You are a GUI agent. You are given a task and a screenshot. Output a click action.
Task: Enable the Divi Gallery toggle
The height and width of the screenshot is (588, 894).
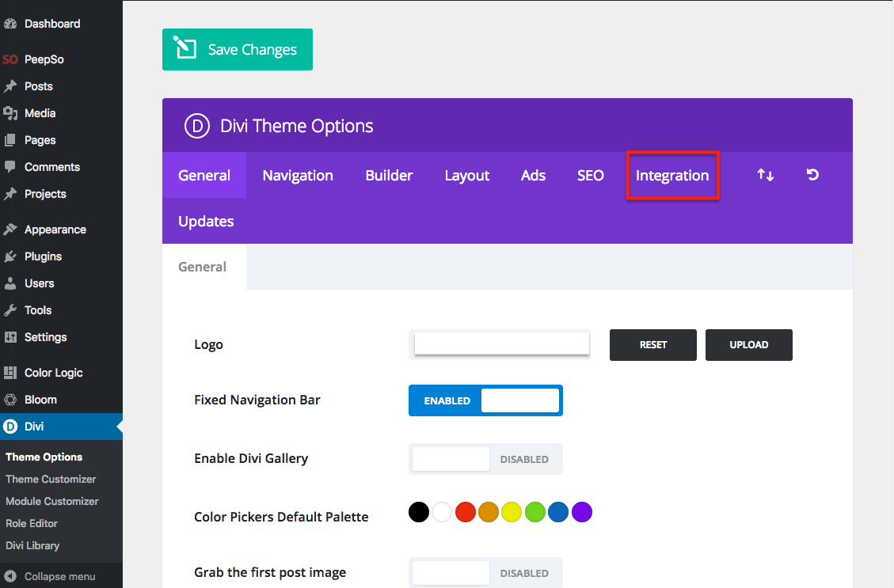tap(485, 459)
